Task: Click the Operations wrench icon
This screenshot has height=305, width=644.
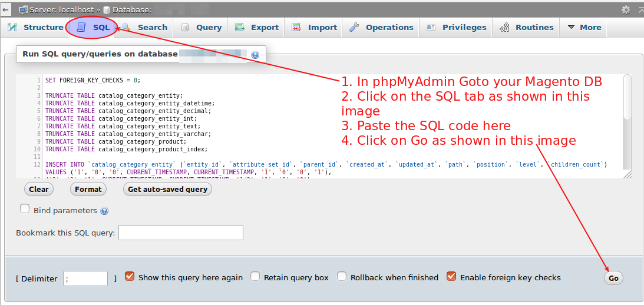Action: 354,28
